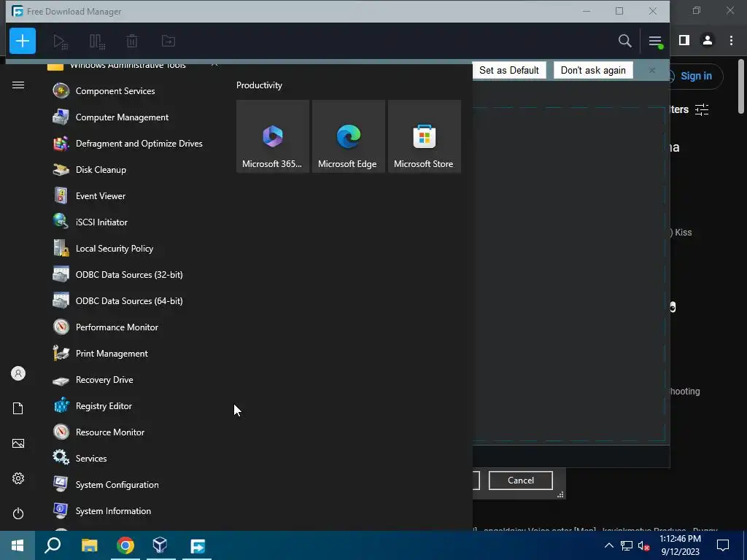Launch Computer Management

(134, 117)
